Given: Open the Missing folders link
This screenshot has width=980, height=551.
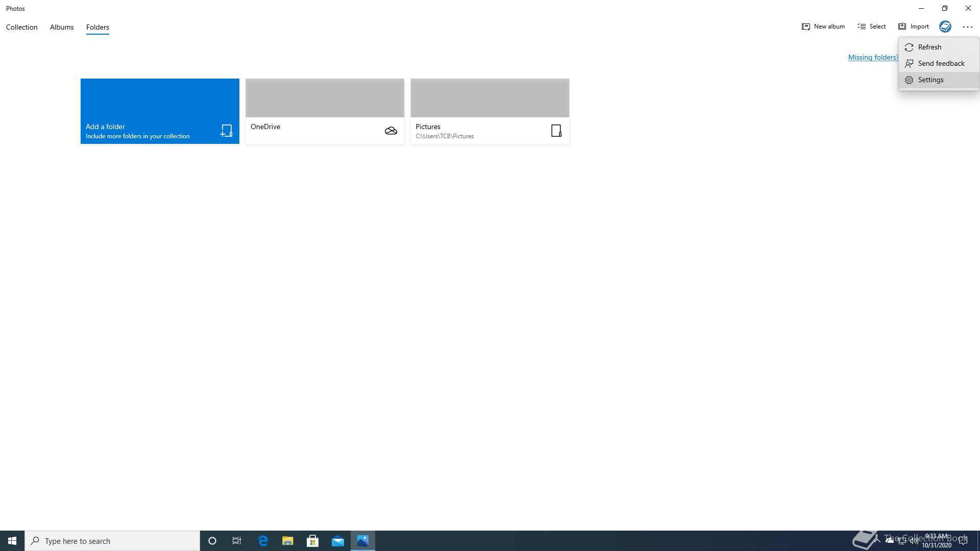Looking at the screenshot, I should coord(873,57).
